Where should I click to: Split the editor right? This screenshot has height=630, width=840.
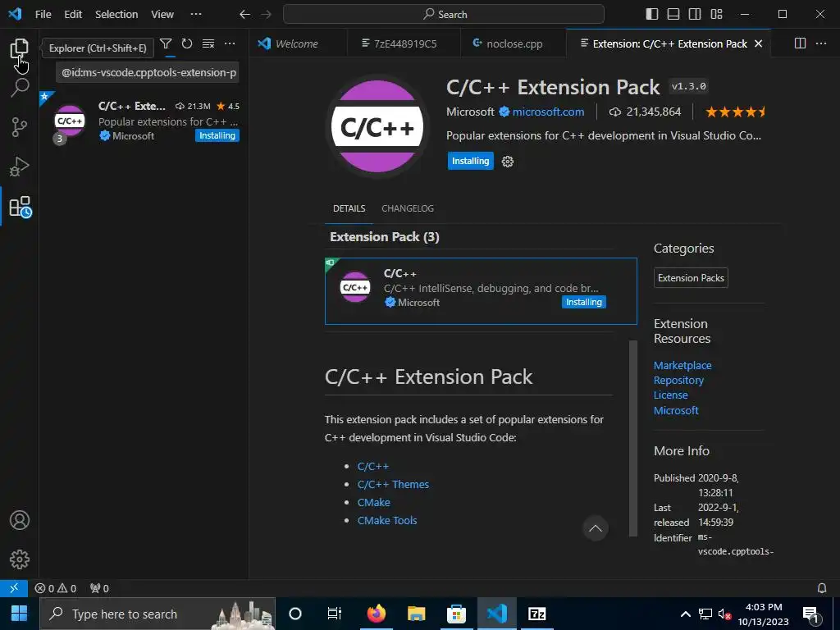(x=800, y=43)
